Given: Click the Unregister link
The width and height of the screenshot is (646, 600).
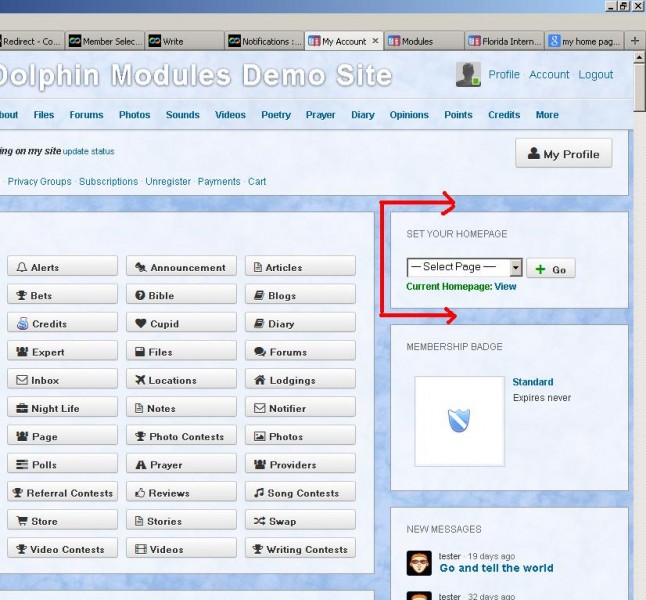Looking at the screenshot, I should [x=168, y=181].
